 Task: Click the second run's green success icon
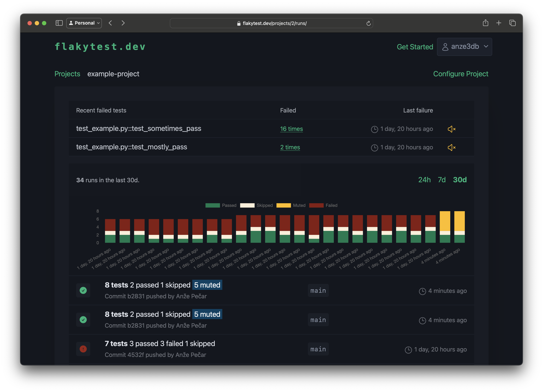pos(83,319)
